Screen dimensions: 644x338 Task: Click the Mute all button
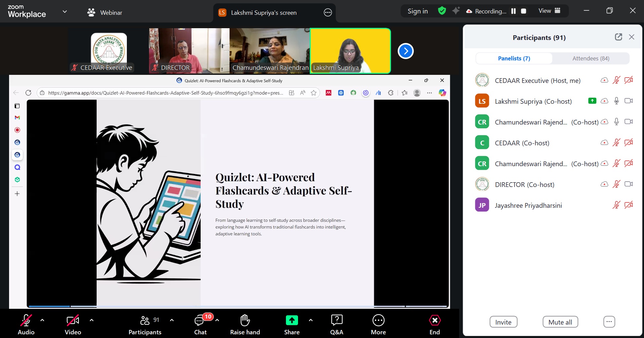(x=560, y=322)
